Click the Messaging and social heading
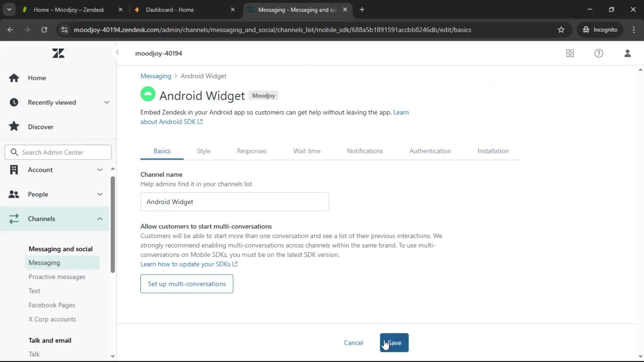 pyautogui.click(x=60, y=249)
